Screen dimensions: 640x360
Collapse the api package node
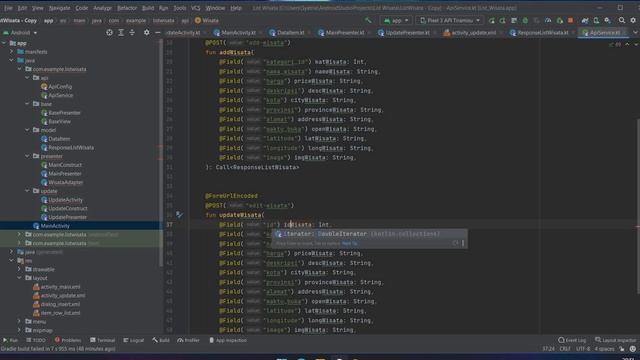(27, 78)
